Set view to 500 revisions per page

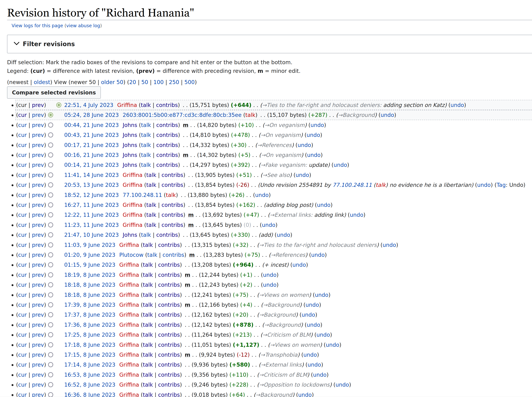[x=189, y=82]
